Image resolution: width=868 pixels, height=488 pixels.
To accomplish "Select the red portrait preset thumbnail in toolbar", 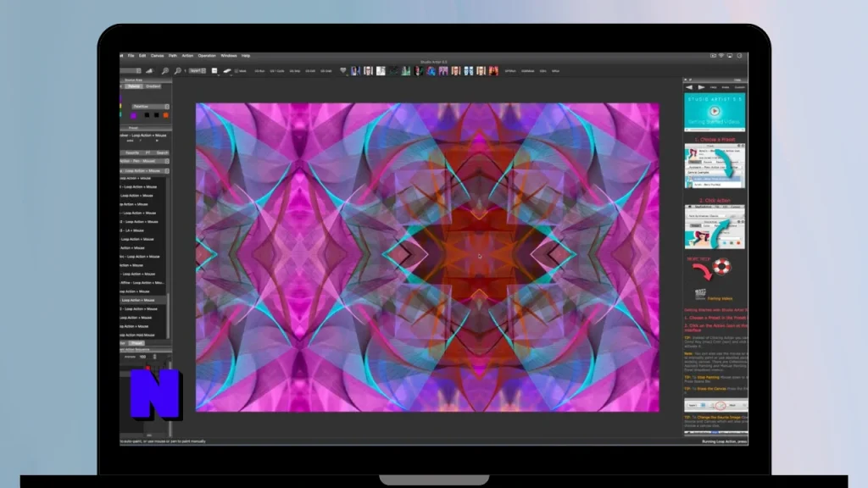I will [493, 71].
